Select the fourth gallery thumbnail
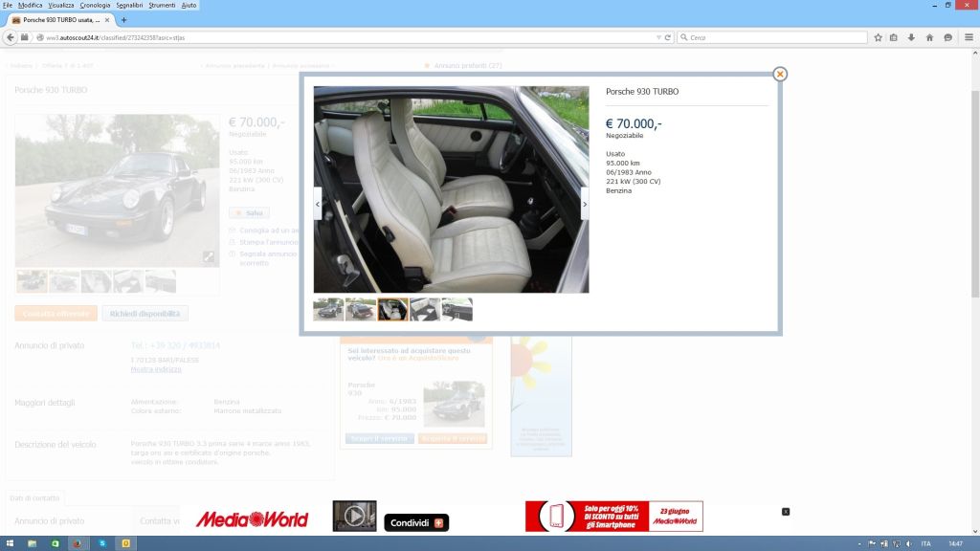The height and width of the screenshot is (551, 980). tap(425, 309)
